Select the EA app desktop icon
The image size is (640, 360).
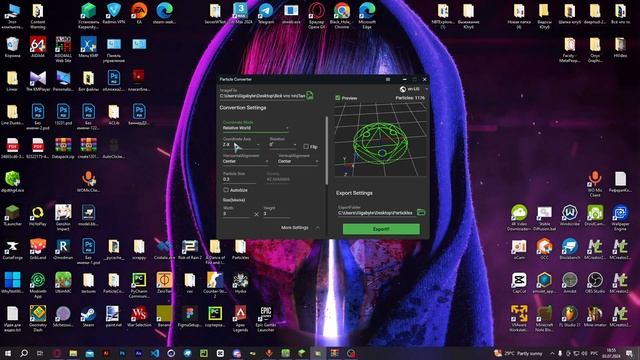pos(139,13)
